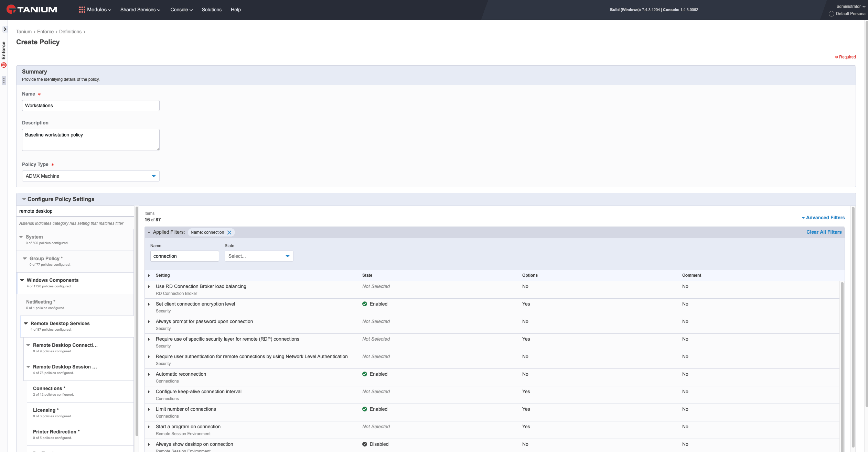The width and height of the screenshot is (868, 452).
Task: Open the Policy Type dropdown
Action: (91, 176)
